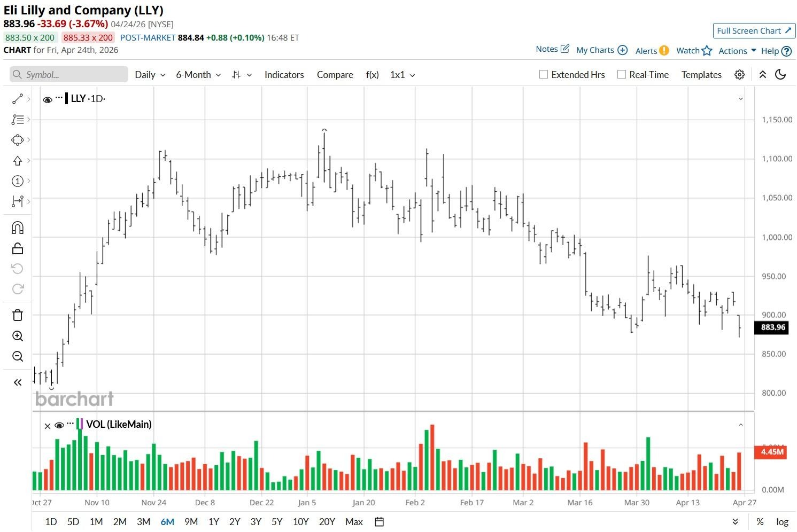797x532 pixels.
Task: Select the 1M time range
Action: click(96, 522)
